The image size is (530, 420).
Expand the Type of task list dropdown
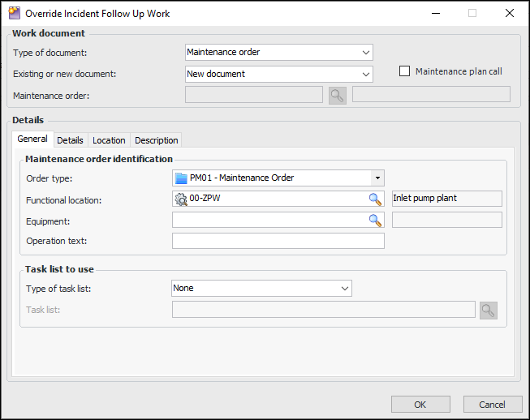[x=344, y=288]
